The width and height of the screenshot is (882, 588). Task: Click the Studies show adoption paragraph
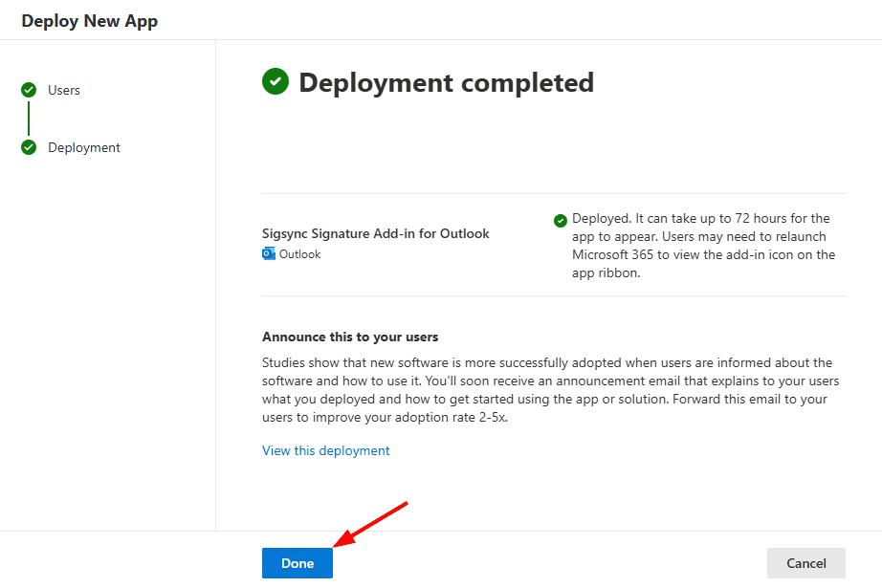[x=551, y=389]
